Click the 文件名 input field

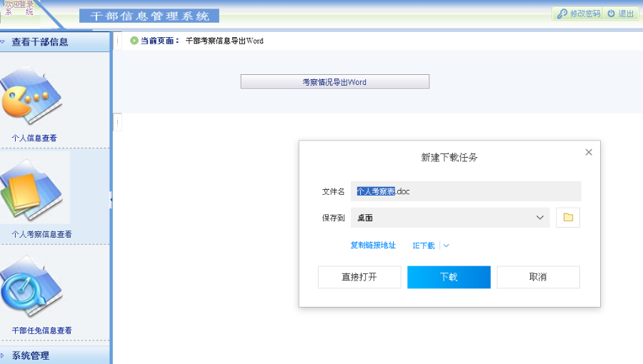[x=466, y=191]
